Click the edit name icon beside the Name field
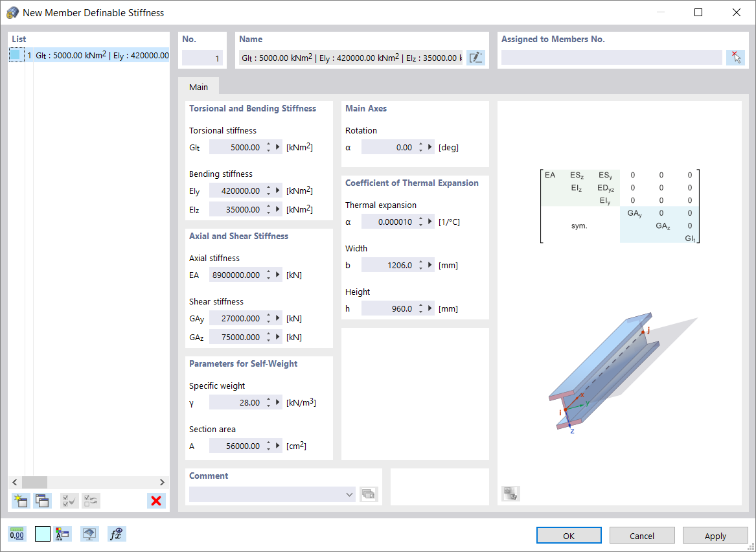Viewport: 756px width, 552px height. (475, 58)
